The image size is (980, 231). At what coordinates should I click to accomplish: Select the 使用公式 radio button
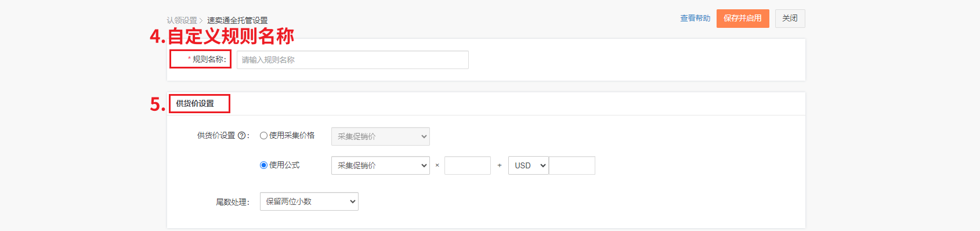click(263, 165)
